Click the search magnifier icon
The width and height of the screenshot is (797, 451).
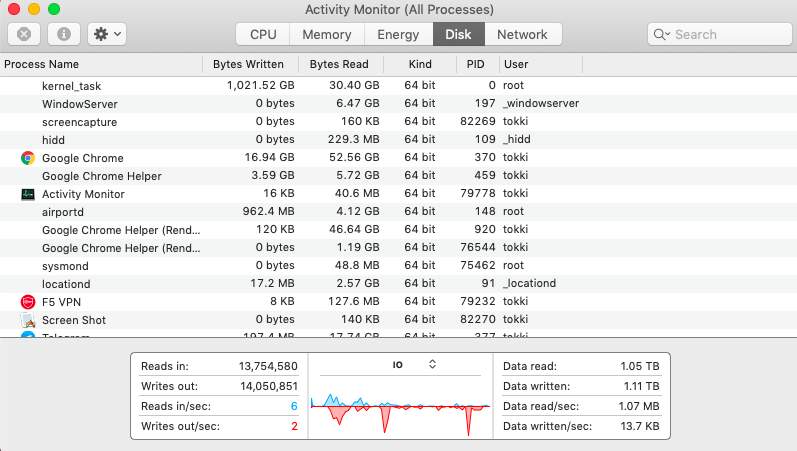tap(661, 34)
